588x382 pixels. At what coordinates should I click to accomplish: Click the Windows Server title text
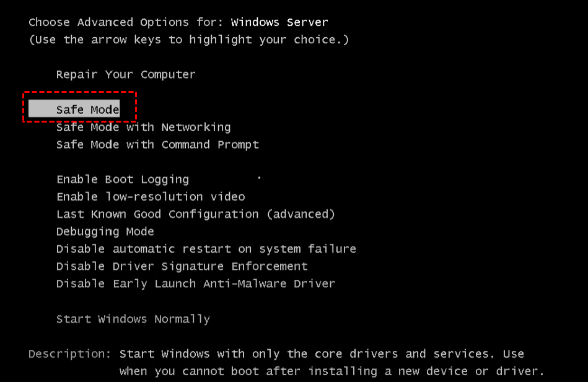click(279, 22)
